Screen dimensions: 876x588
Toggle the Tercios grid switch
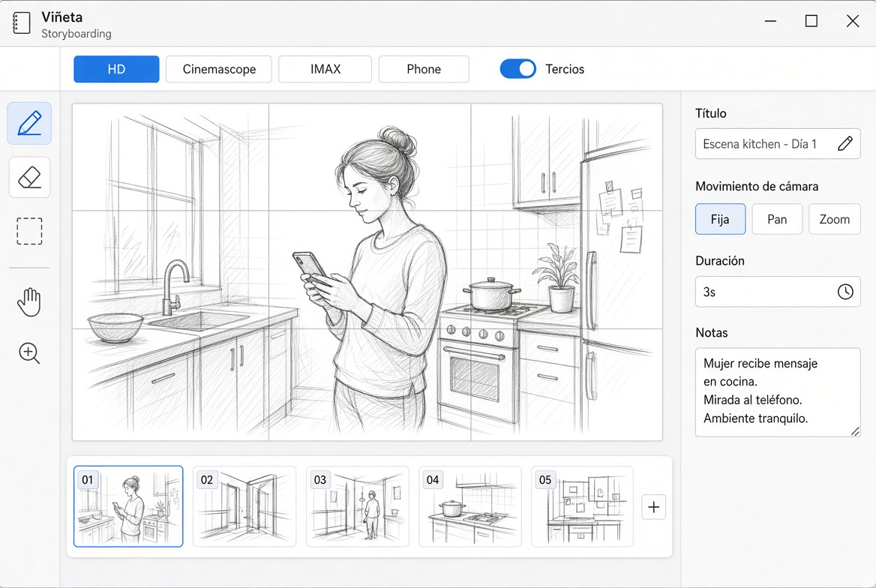pos(518,69)
